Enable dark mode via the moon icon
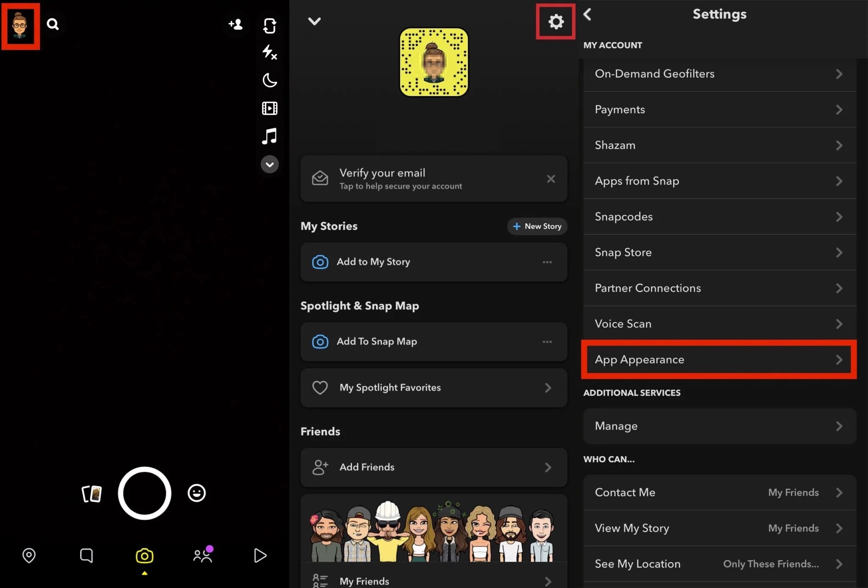This screenshot has height=588, width=868. (x=270, y=80)
